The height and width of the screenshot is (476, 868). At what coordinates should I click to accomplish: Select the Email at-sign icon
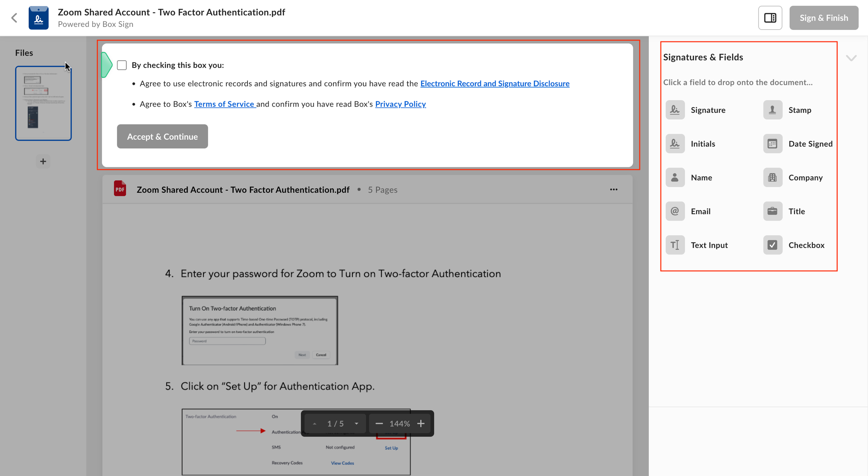click(675, 212)
